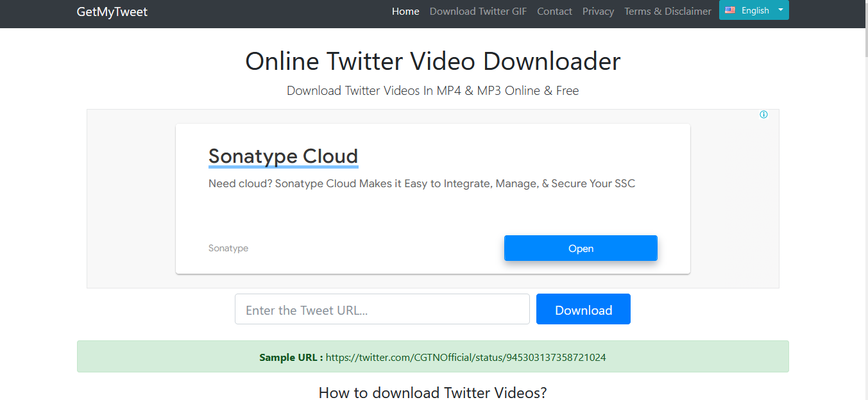The width and height of the screenshot is (868, 400).
Task: Focus the Tweet URL input field
Action: pyautogui.click(x=382, y=309)
